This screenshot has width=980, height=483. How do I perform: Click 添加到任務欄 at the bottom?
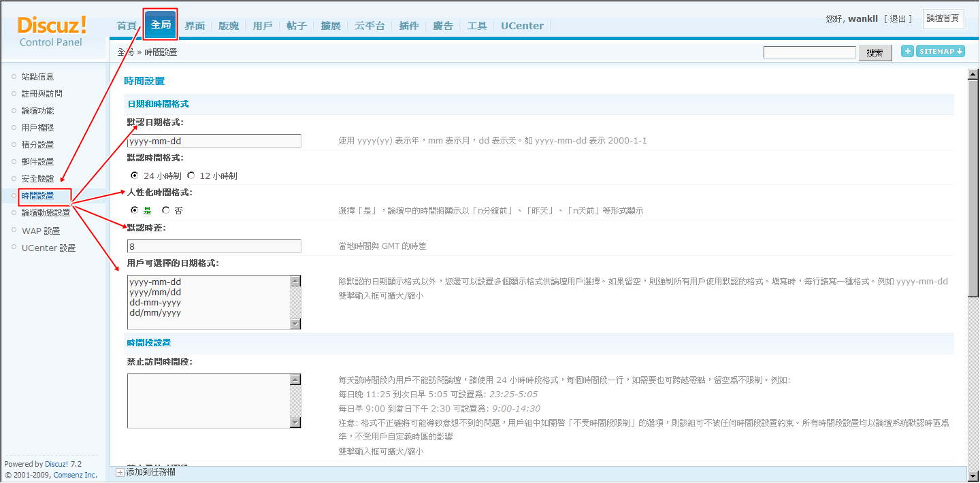[x=151, y=471]
